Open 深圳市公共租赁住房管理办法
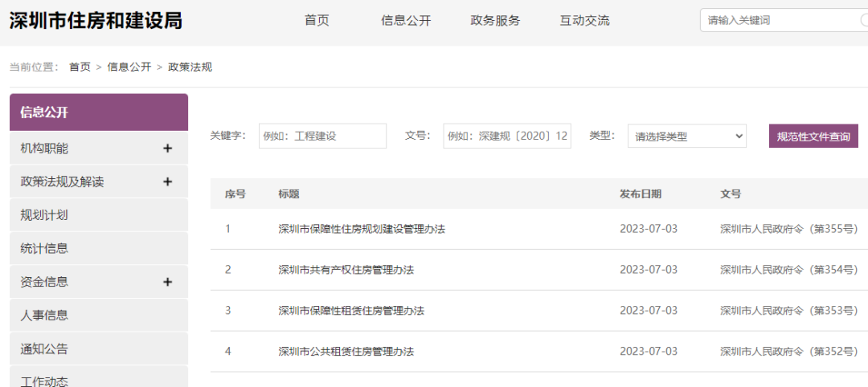868x387 pixels. tap(346, 352)
